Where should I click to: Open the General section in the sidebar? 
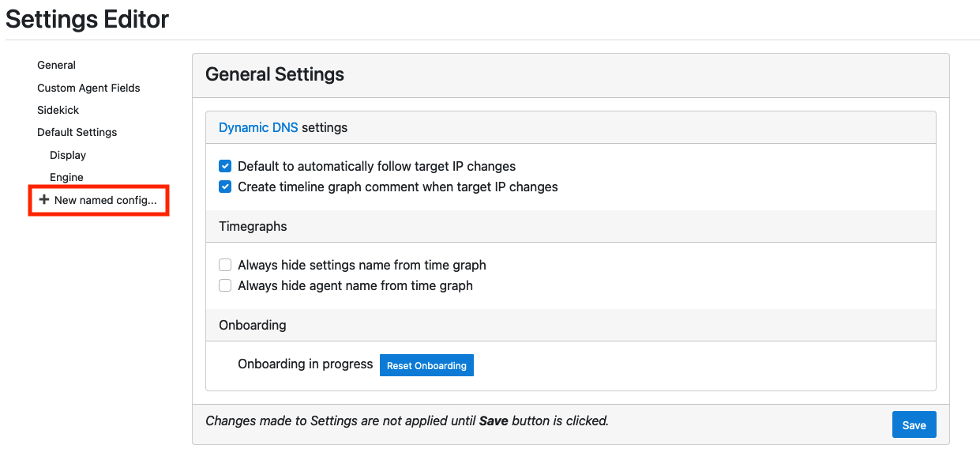[56, 65]
